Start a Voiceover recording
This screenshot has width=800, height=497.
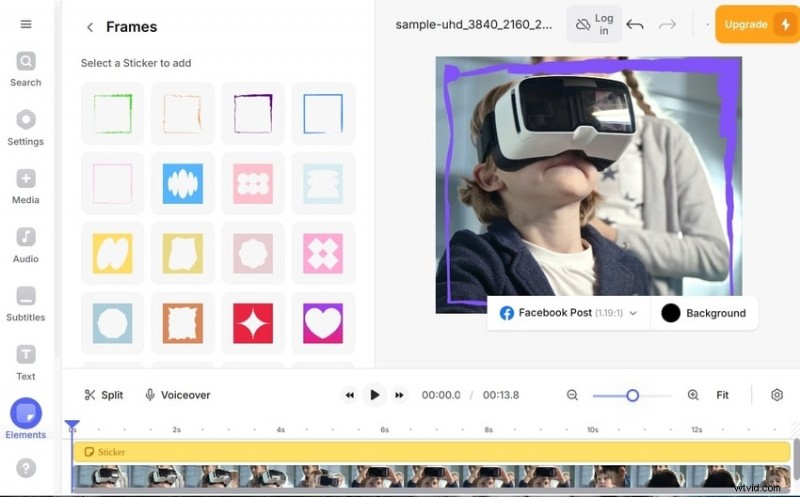pyautogui.click(x=178, y=395)
